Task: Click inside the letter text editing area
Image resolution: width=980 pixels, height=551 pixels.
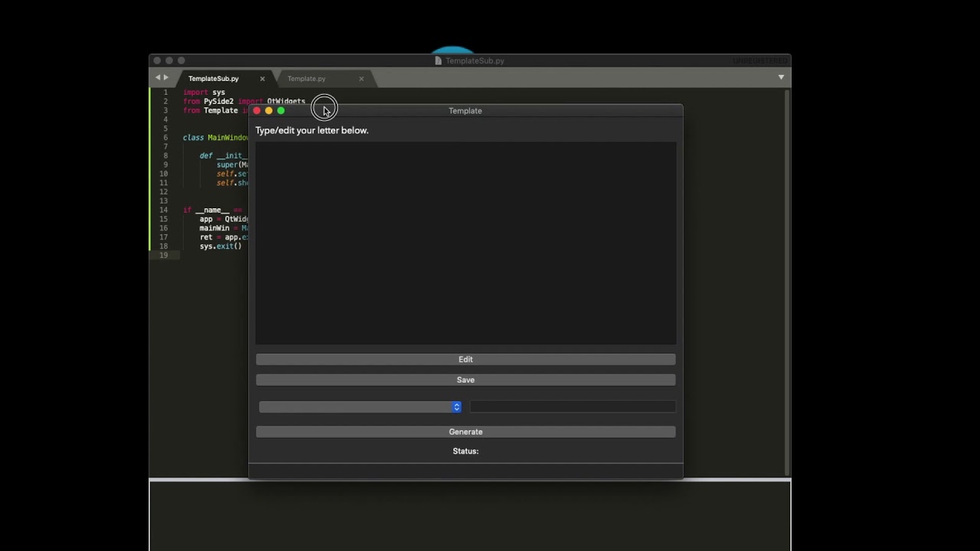Action: [x=465, y=243]
